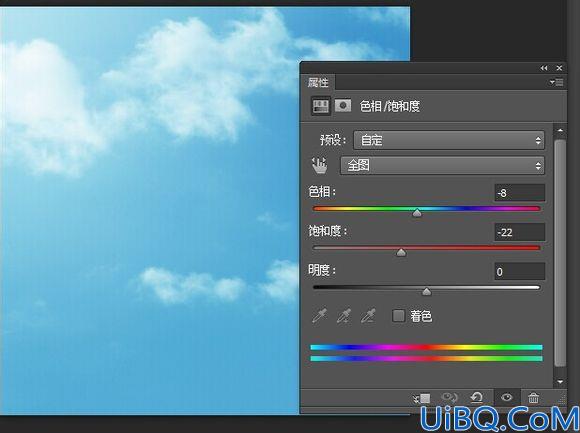Select the layer mask icon
The image size is (580, 433).
click(343, 106)
